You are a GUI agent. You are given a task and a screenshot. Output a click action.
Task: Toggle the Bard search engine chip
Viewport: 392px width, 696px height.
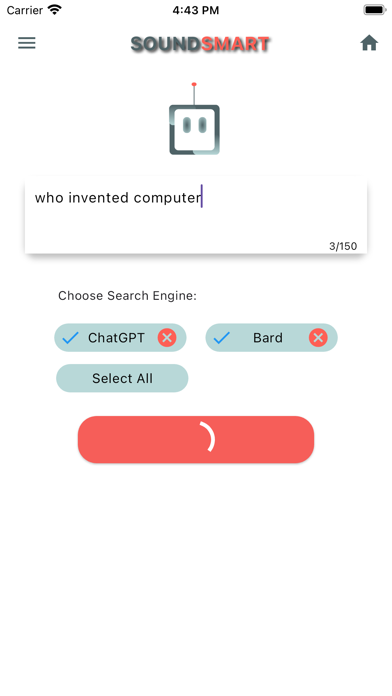coord(271,338)
